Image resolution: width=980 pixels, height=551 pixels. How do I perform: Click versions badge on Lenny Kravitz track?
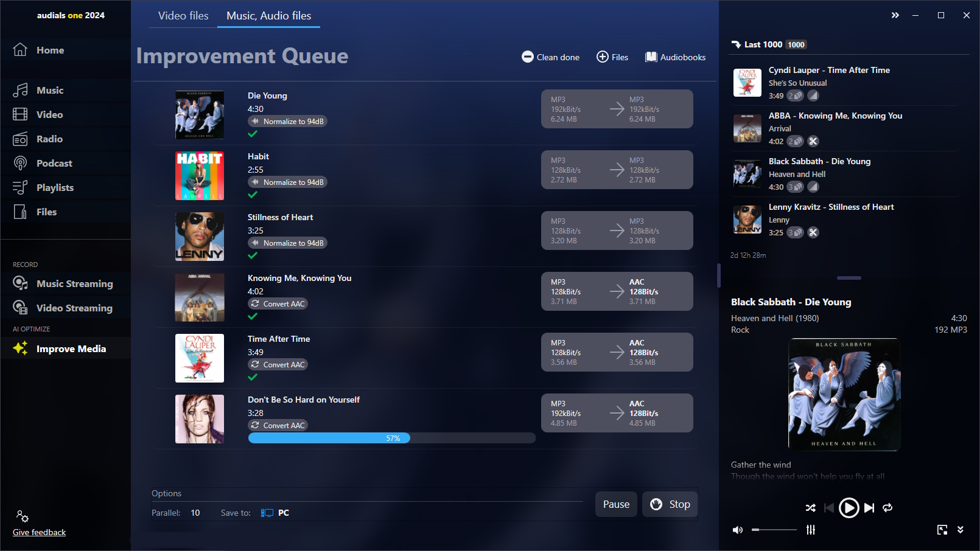796,232
